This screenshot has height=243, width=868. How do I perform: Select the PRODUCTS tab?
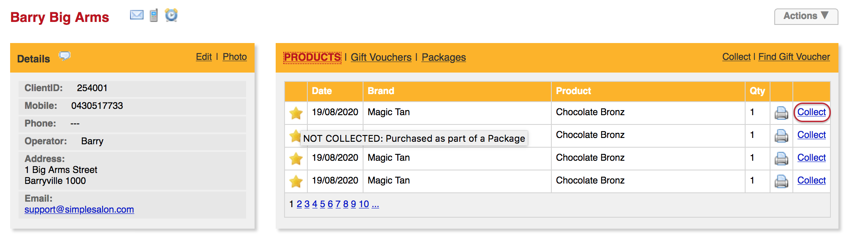coord(312,57)
